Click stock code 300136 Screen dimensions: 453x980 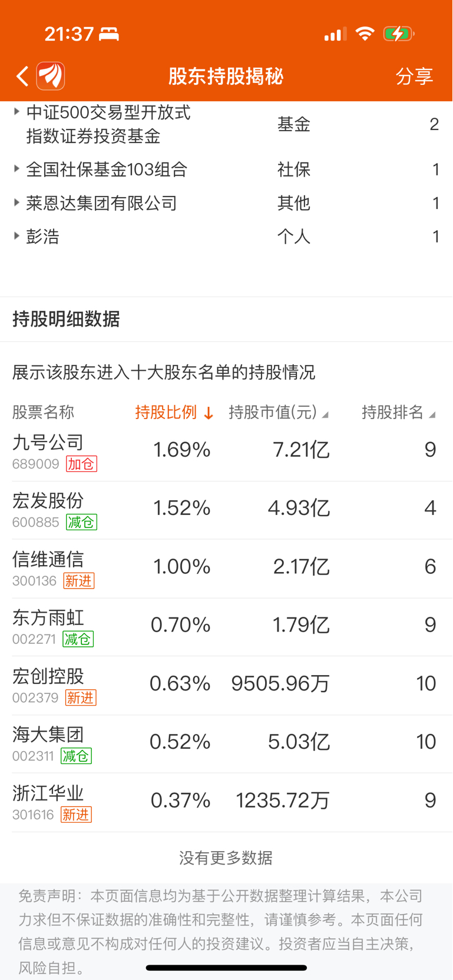[x=34, y=581]
